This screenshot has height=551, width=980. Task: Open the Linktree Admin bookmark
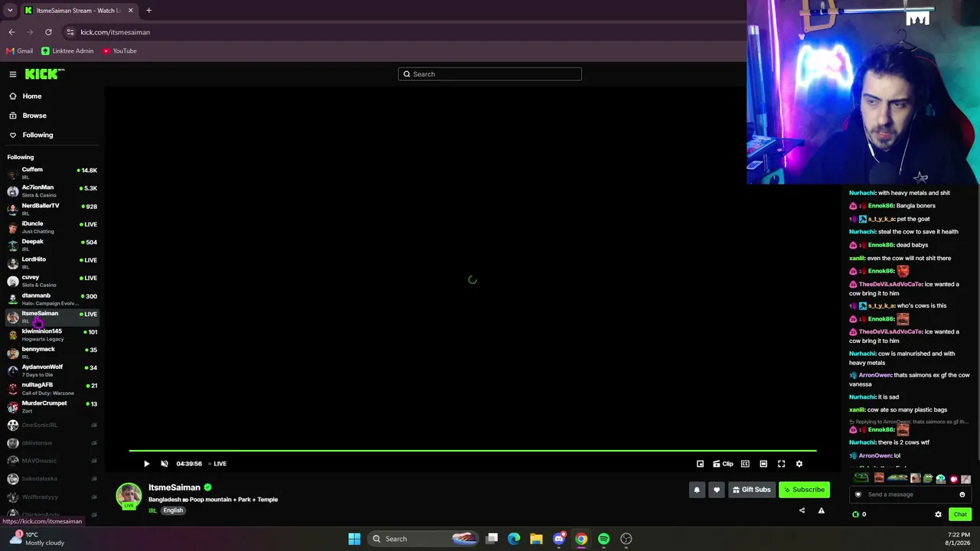[67, 51]
